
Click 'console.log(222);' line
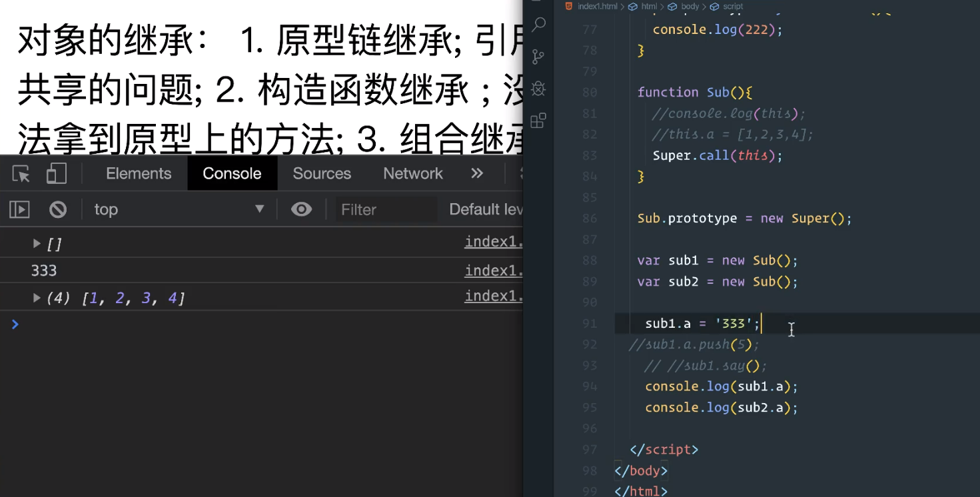point(718,30)
